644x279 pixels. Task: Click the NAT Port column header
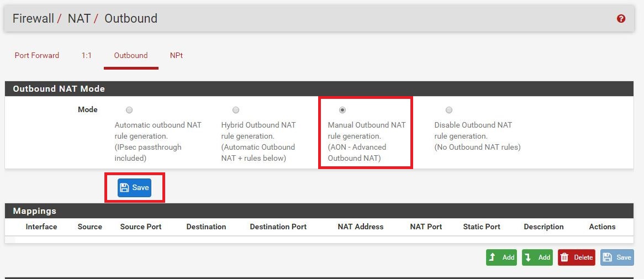pyautogui.click(x=426, y=227)
